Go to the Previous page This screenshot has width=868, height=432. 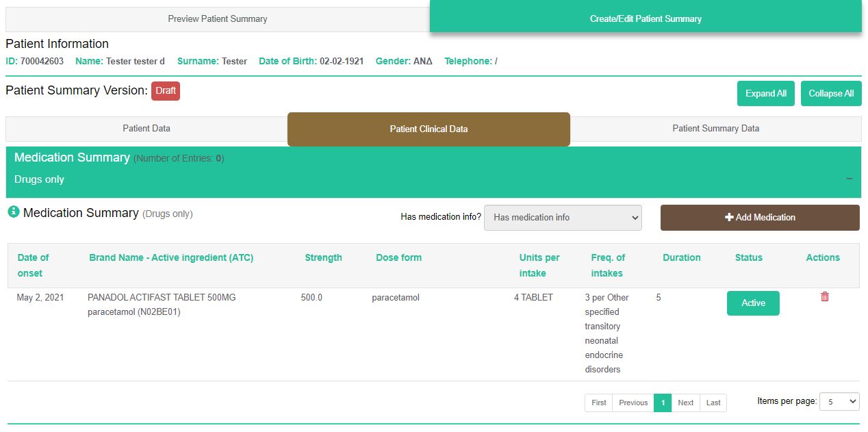[x=633, y=403]
